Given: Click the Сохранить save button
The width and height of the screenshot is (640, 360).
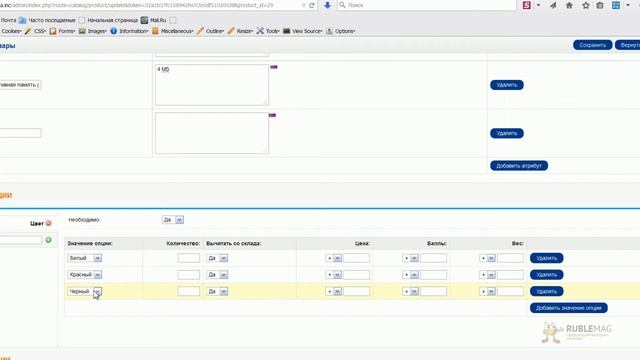Looking at the screenshot, I should click(x=592, y=45).
